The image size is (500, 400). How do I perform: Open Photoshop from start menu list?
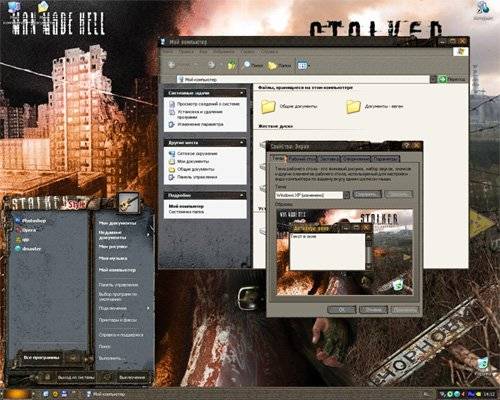coord(31,221)
